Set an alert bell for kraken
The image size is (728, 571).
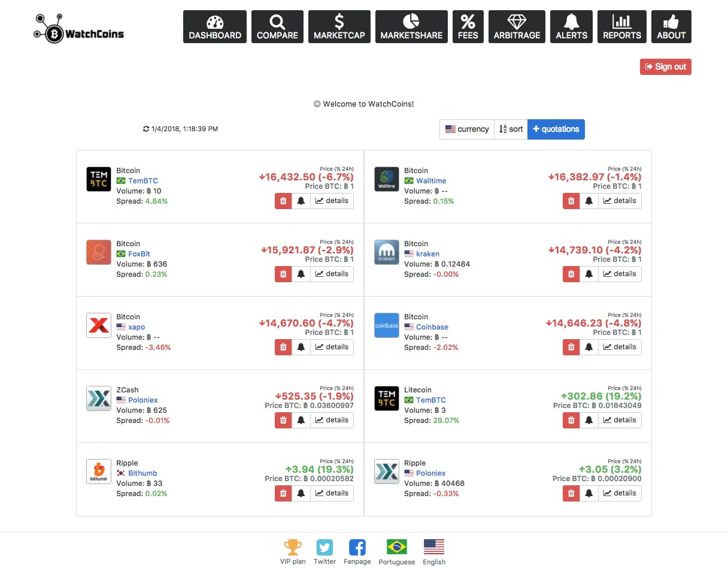[x=589, y=274]
